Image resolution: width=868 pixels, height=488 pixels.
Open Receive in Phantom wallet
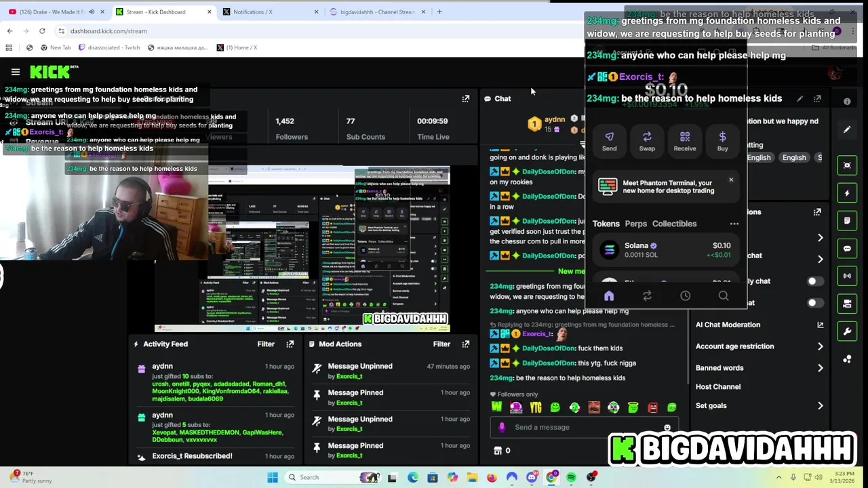pos(685,142)
